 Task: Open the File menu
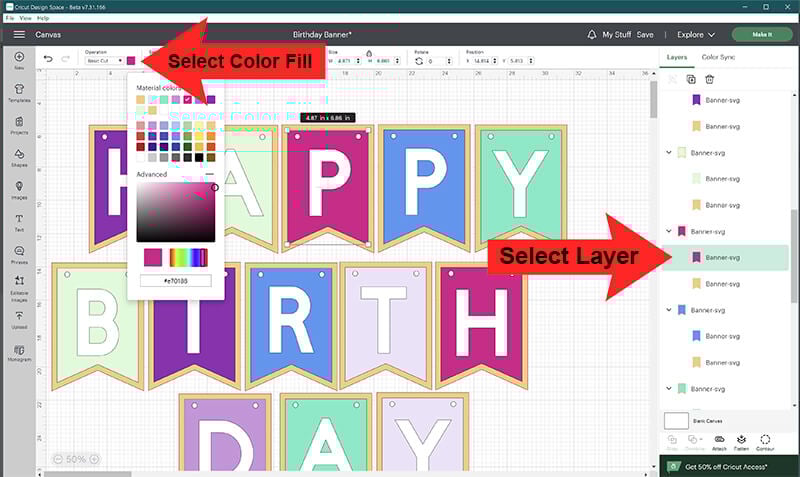[x=10, y=18]
